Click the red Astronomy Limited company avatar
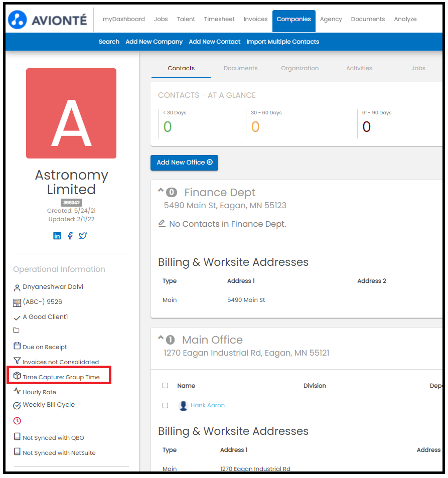Image resolution: width=448 pixels, height=478 pixels. [71, 113]
